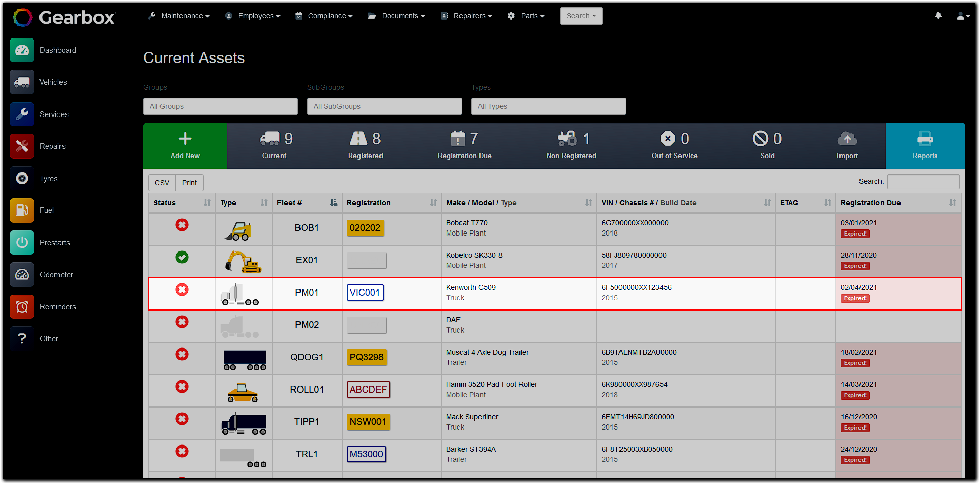Open the All Types dropdown

[x=549, y=106]
